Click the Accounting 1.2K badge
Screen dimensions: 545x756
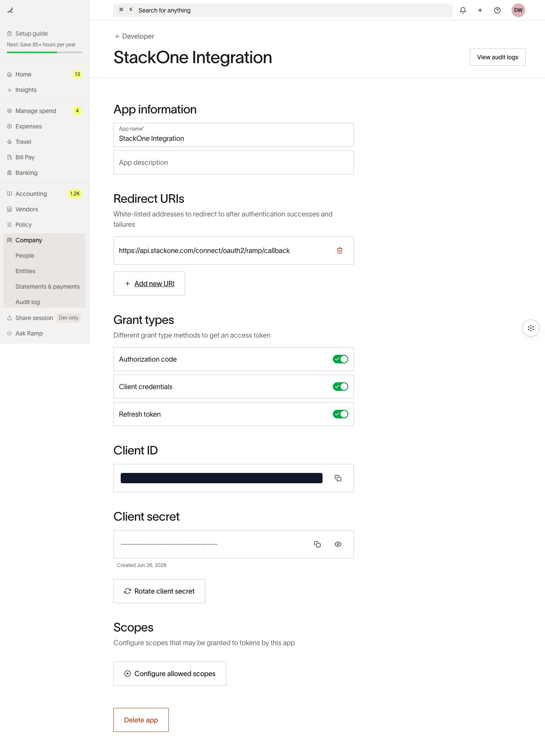75,194
